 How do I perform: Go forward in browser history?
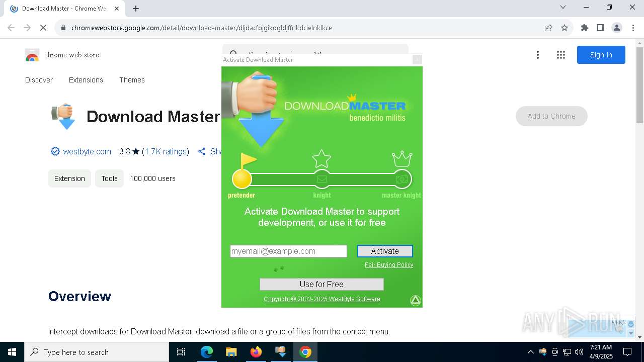(27, 28)
